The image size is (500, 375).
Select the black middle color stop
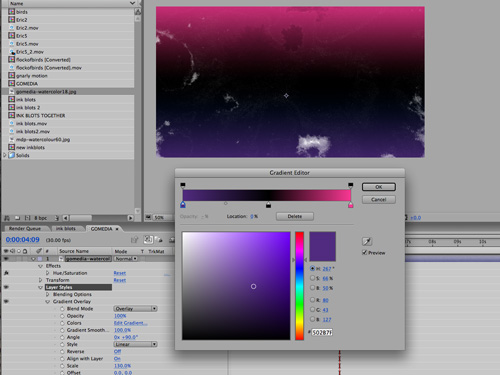click(x=268, y=205)
